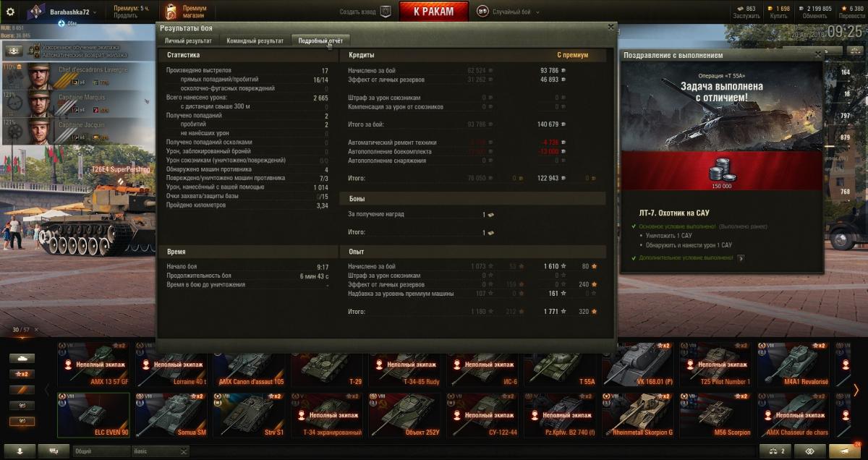Select VK 168.01 (P) tank
The height and width of the screenshot is (460, 868).
[x=638, y=365]
